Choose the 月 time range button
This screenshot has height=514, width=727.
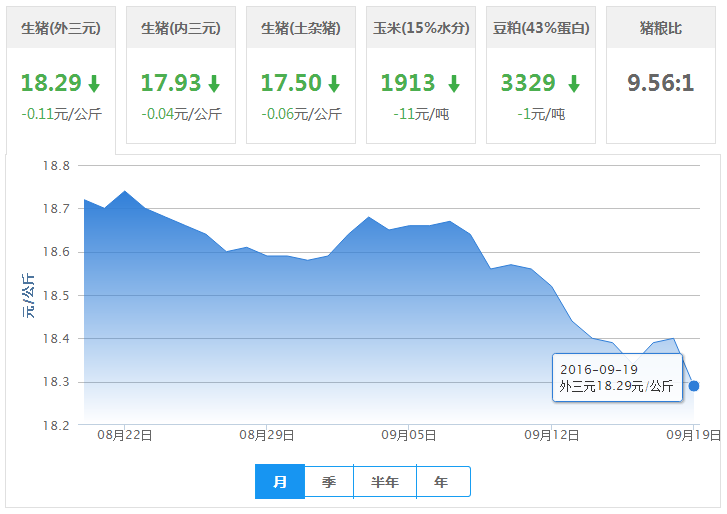coord(280,482)
